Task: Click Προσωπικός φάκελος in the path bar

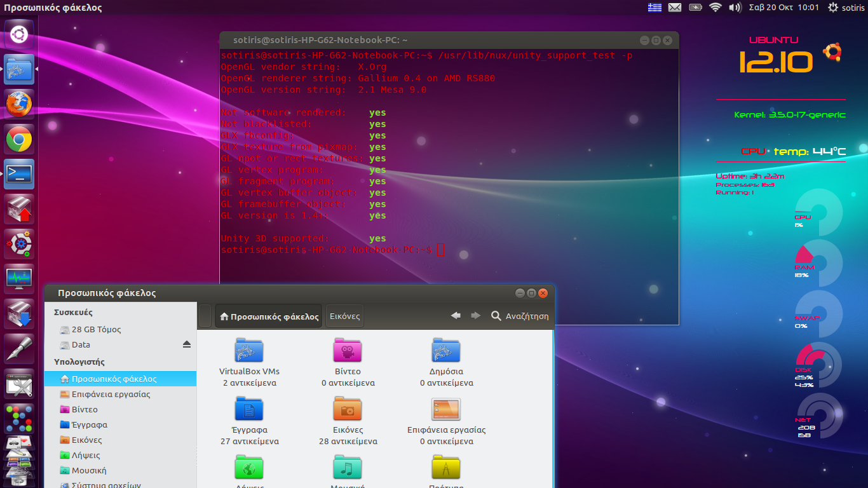Action: 269,316
